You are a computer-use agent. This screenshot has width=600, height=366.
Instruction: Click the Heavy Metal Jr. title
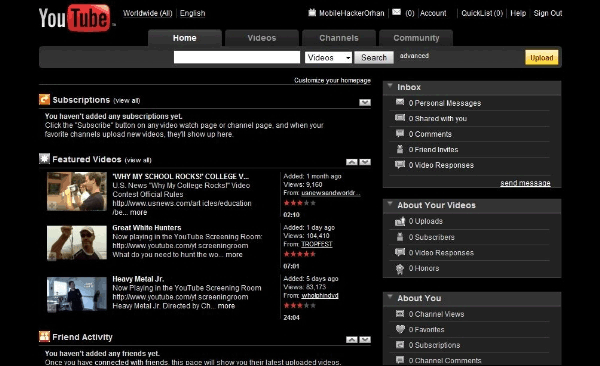click(138, 279)
